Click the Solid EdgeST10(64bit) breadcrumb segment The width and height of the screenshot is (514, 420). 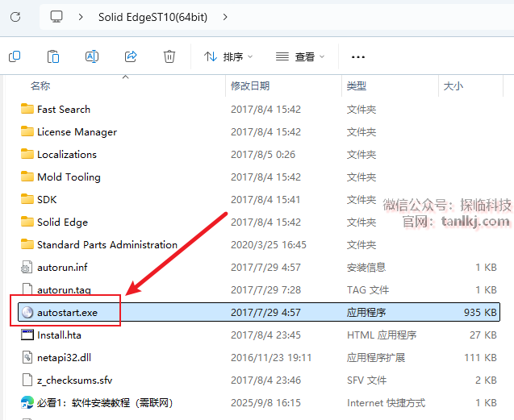[x=153, y=16]
